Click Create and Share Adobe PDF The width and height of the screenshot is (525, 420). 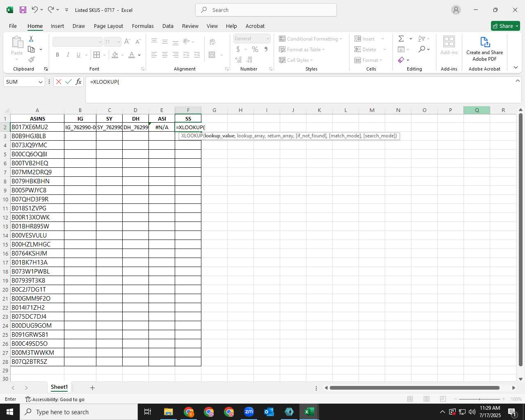point(484,49)
